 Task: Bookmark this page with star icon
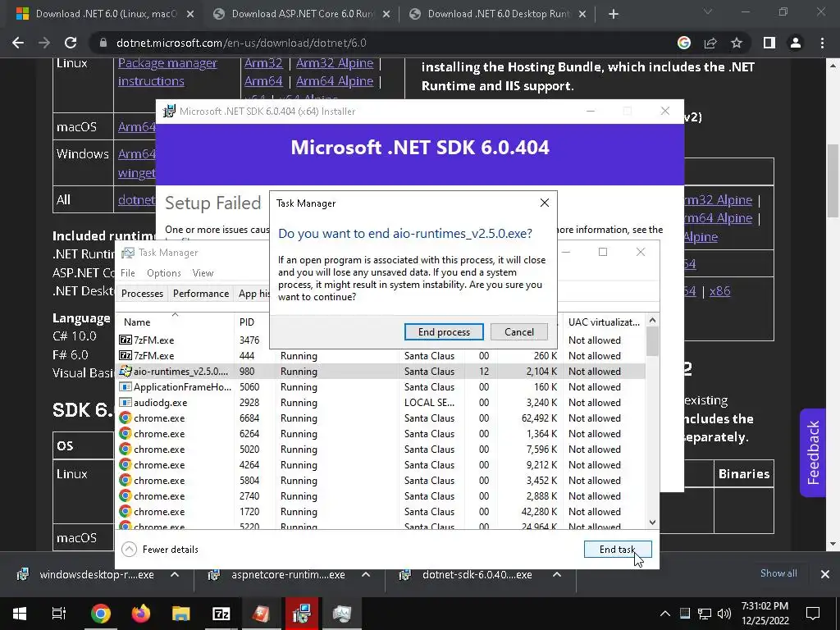point(737,43)
